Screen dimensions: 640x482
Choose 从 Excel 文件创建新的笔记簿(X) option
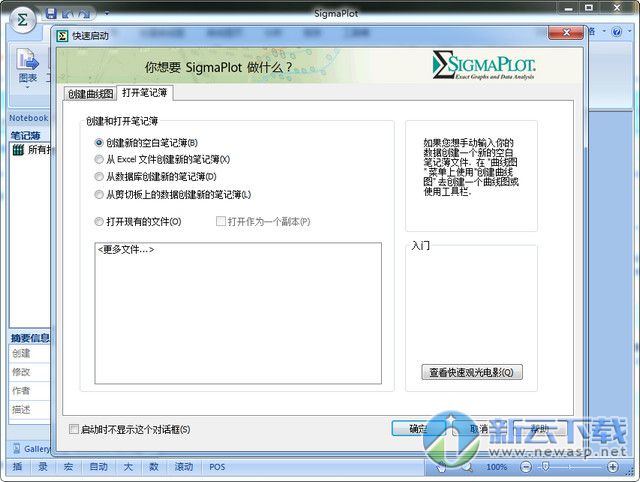click(162, 160)
